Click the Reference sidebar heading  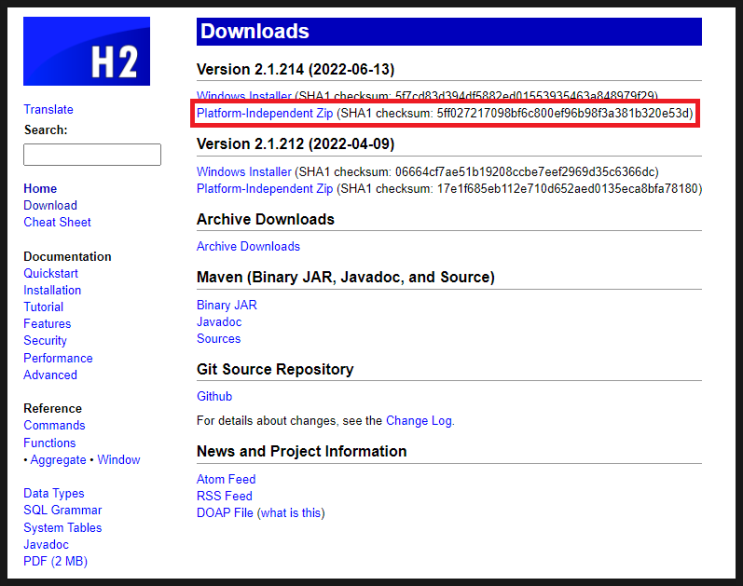coord(53,409)
